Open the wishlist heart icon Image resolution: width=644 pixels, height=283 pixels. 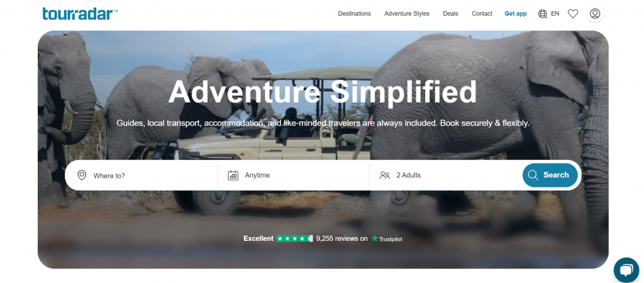click(x=573, y=14)
